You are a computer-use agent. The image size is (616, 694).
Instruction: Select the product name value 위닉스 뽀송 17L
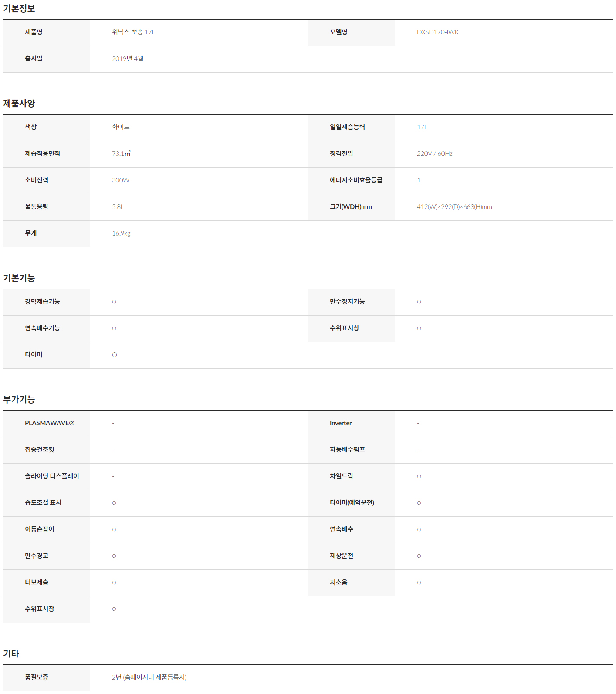[133, 32]
